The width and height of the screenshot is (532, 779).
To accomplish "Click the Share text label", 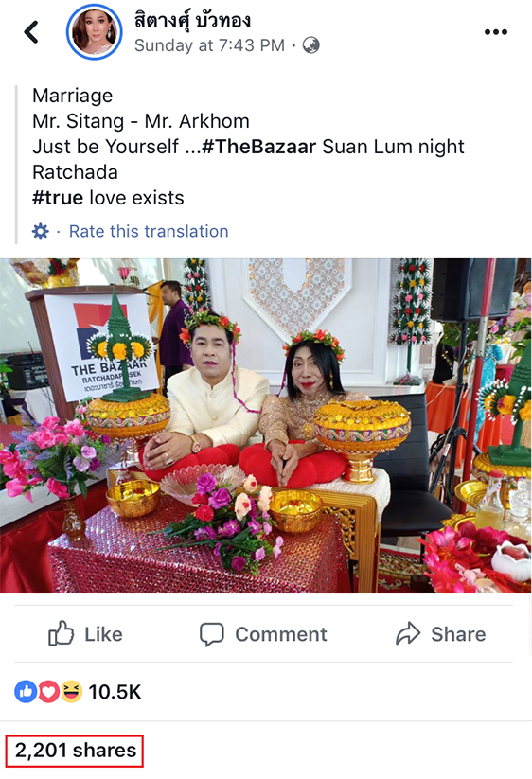I will click(458, 634).
